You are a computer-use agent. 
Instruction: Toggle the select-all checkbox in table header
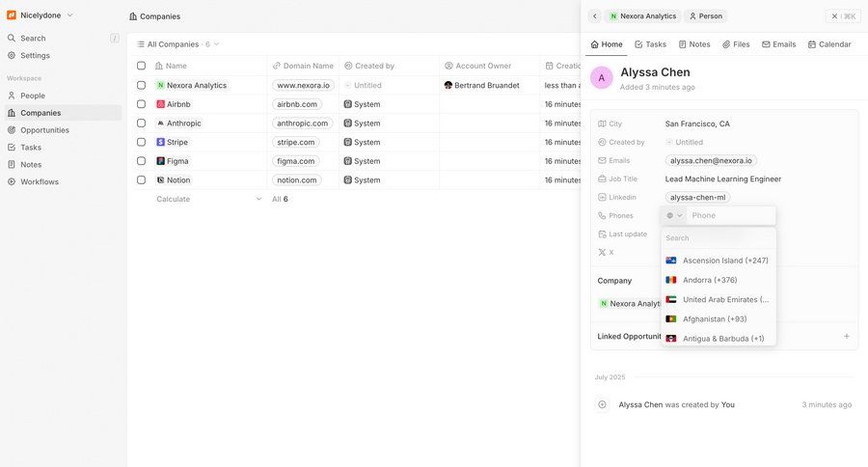click(x=141, y=66)
